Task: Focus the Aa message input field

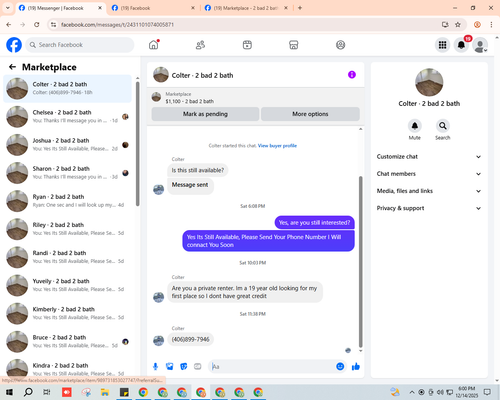Action: [272, 367]
